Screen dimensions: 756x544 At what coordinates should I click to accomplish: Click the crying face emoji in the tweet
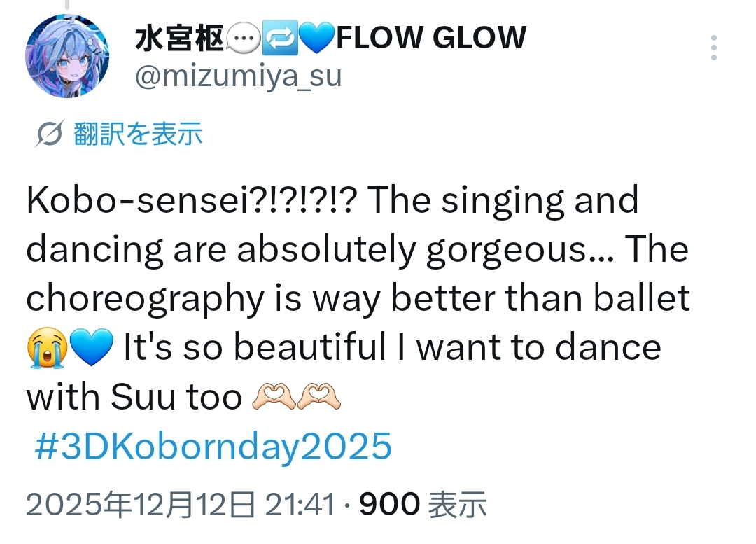click(x=46, y=349)
